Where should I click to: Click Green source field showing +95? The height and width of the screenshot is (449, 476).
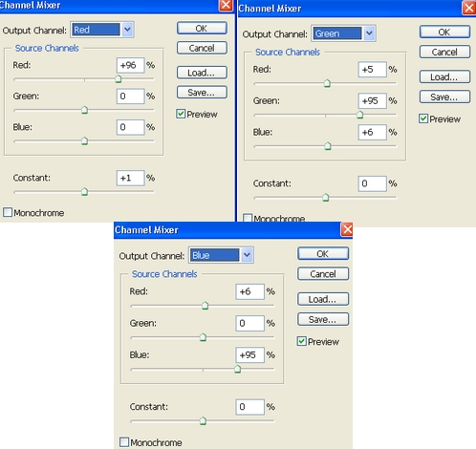tap(373, 101)
